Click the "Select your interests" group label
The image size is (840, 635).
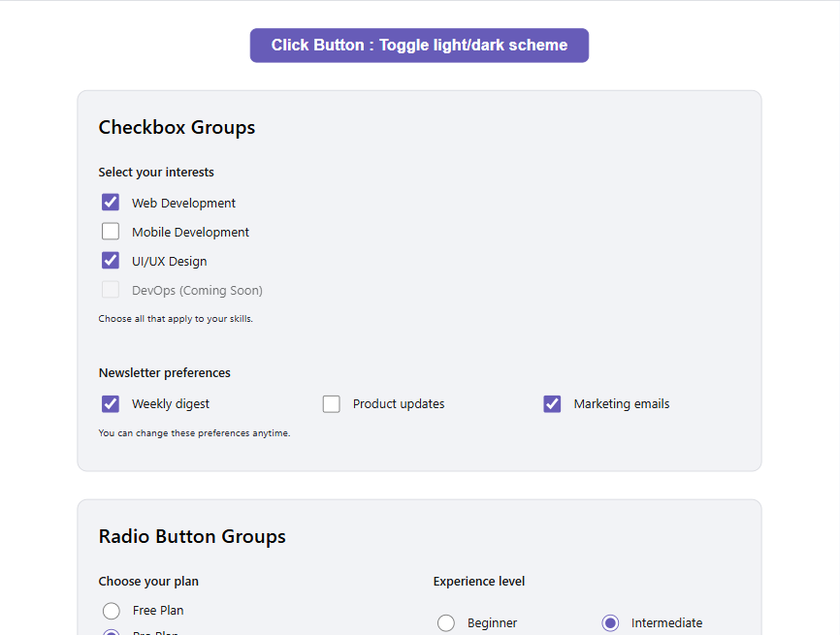[x=156, y=173]
